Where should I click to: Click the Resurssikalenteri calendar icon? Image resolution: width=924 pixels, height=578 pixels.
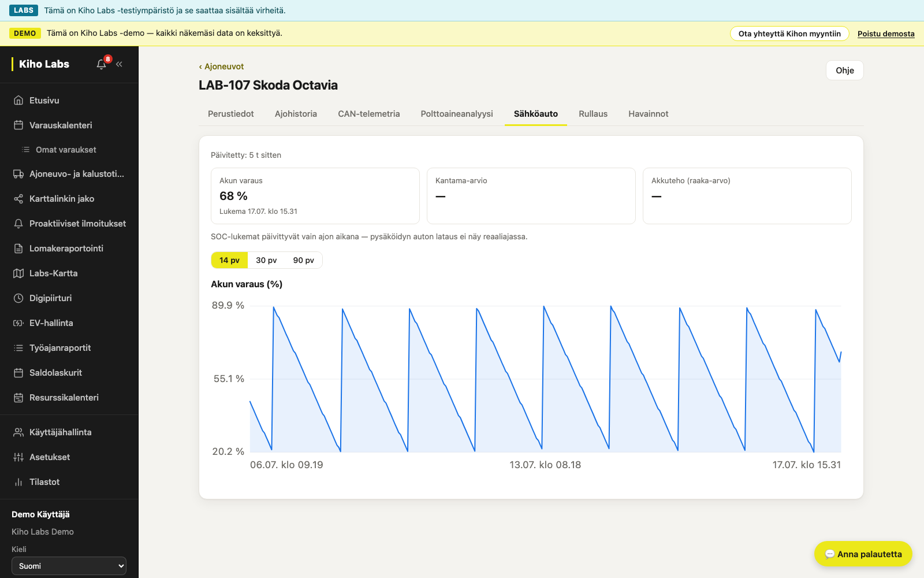coord(18,398)
